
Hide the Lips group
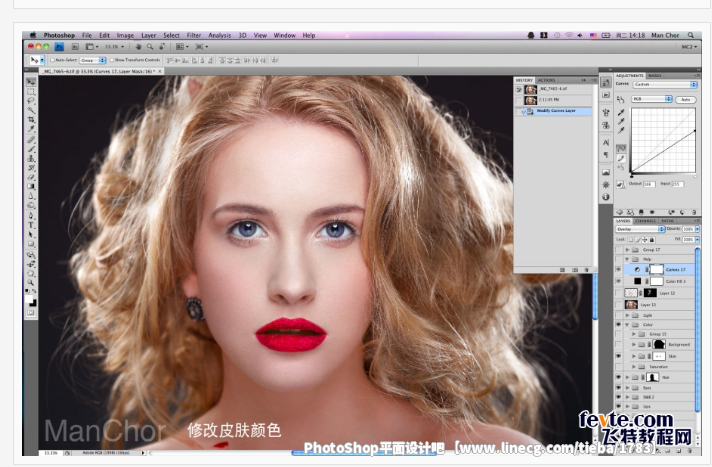[x=618, y=407]
